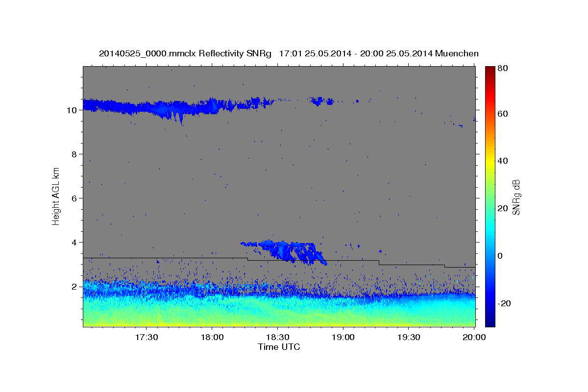Click the 'SNRg dB' colorbar label
Viewport: 588px width, 392px height.
click(x=516, y=197)
